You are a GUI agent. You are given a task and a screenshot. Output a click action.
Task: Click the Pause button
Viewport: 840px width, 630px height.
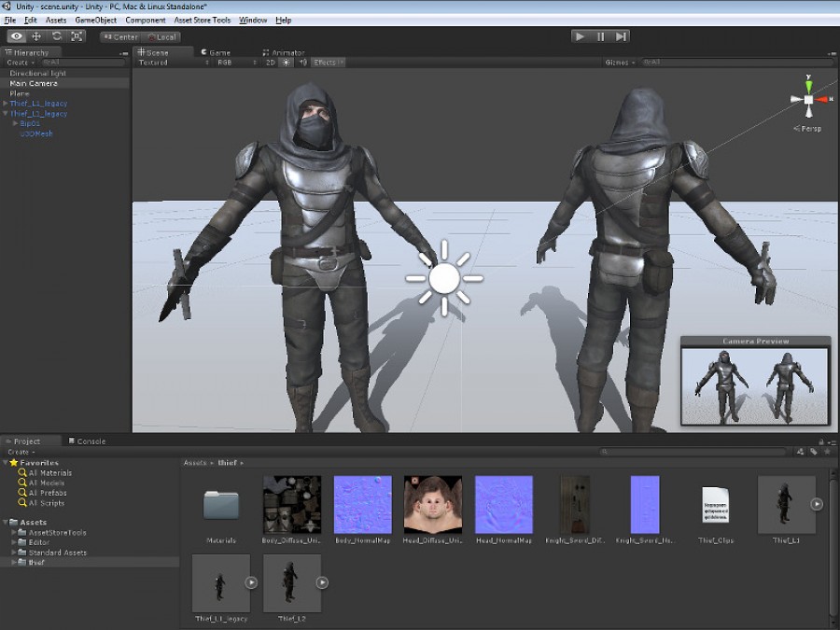click(600, 36)
